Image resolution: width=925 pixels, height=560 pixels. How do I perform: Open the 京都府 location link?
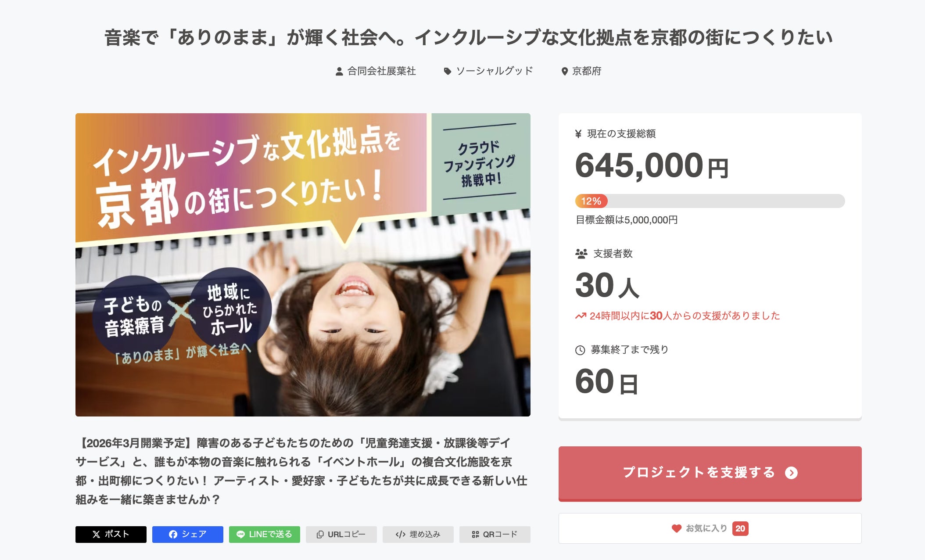point(587,71)
